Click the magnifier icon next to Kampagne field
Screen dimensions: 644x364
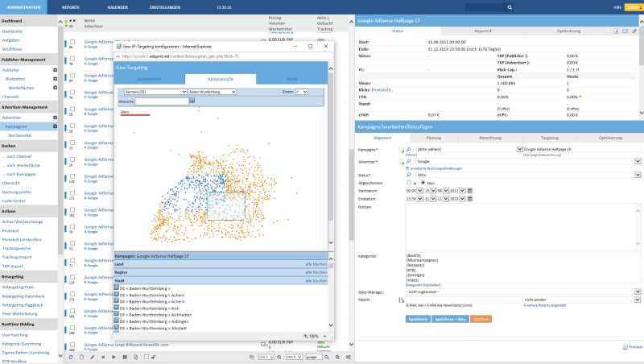409,150
